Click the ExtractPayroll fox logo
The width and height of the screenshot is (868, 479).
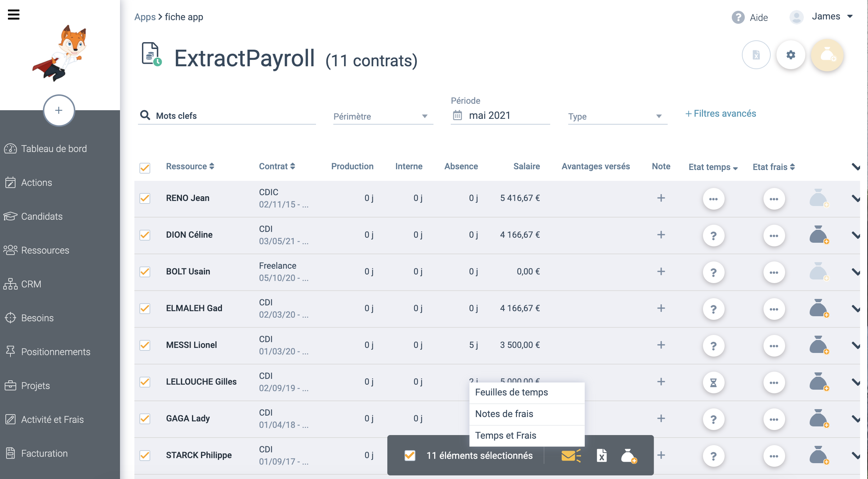tap(60, 53)
